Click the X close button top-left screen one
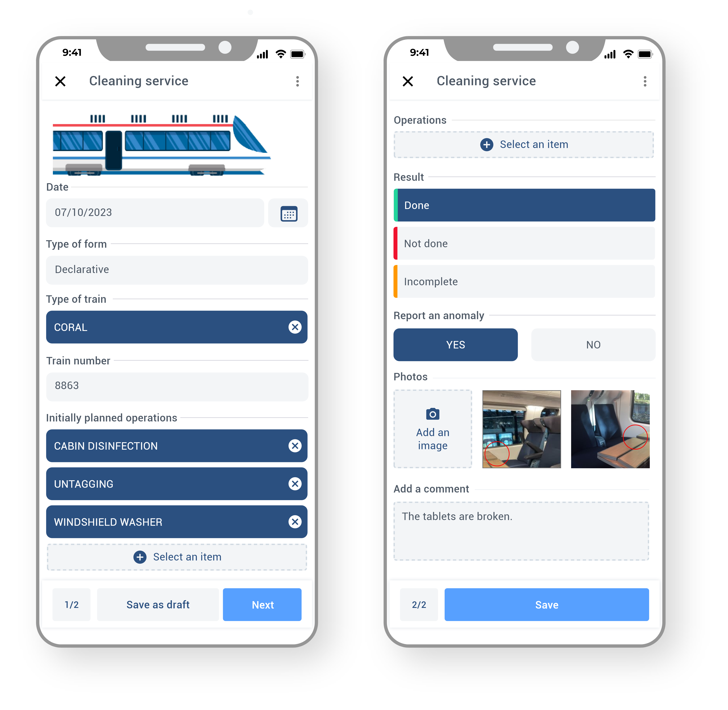The image size is (728, 710). click(x=61, y=81)
